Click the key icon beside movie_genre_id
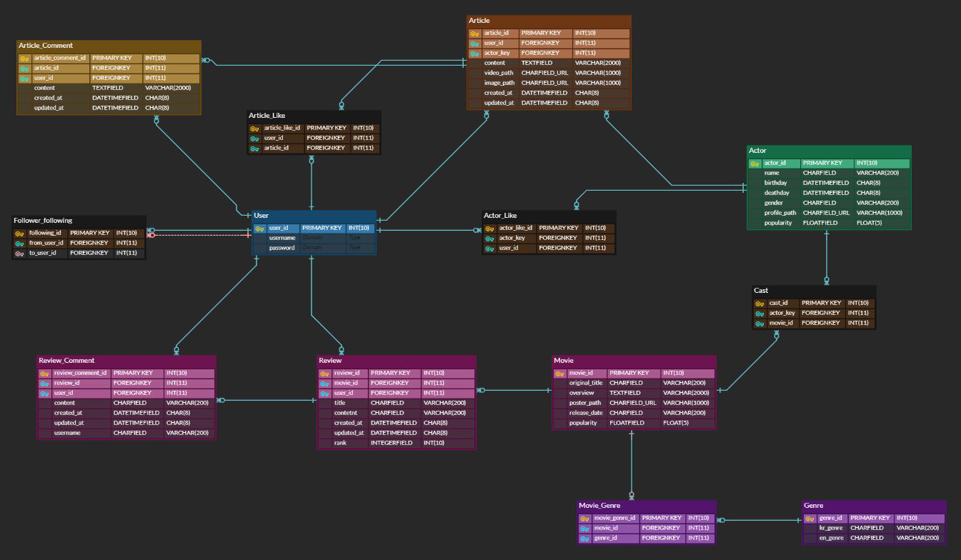This screenshot has width=961, height=560. point(585,519)
